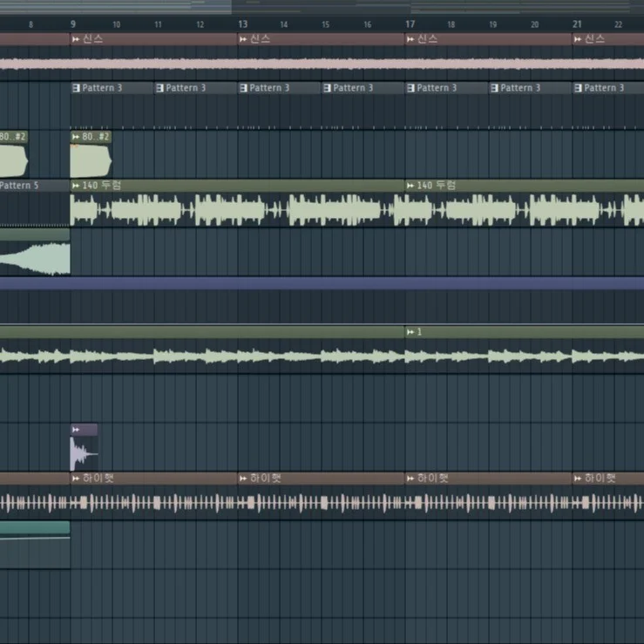The width and height of the screenshot is (644, 644).
Task: Jump to bar 21 on the timeline ruler
Action: (577, 24)
